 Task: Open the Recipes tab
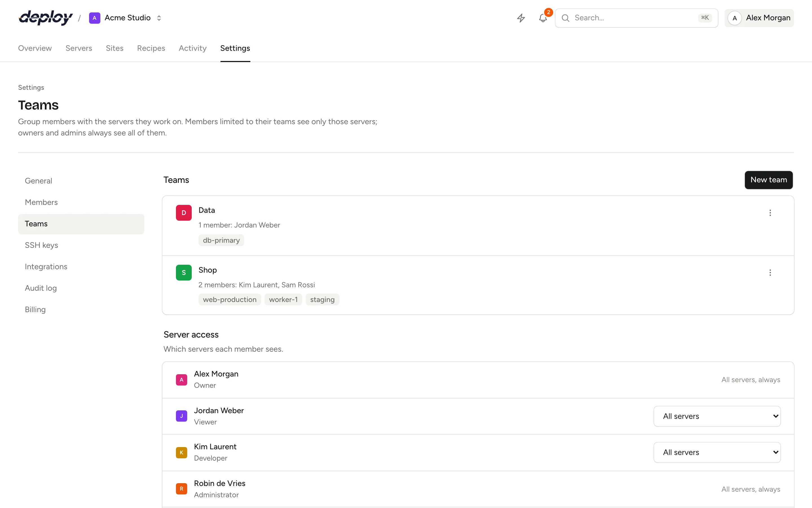click(x=151, y=48)
